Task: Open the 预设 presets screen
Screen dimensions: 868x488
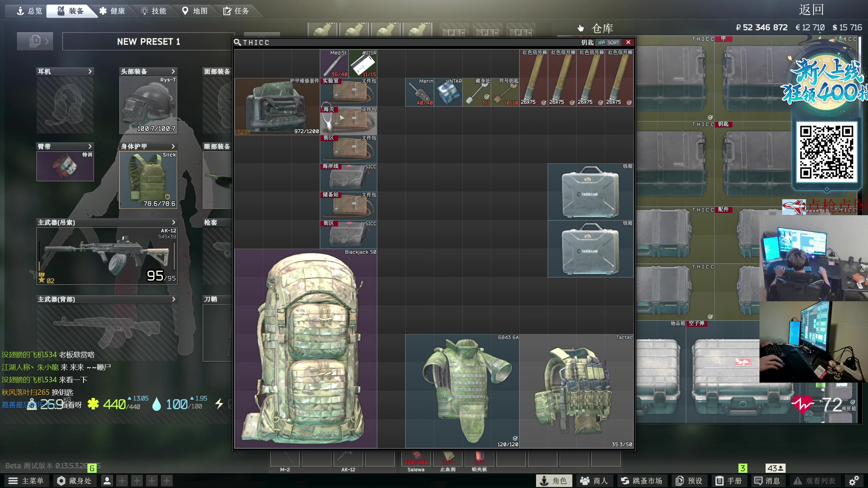Action: (689, 481)
